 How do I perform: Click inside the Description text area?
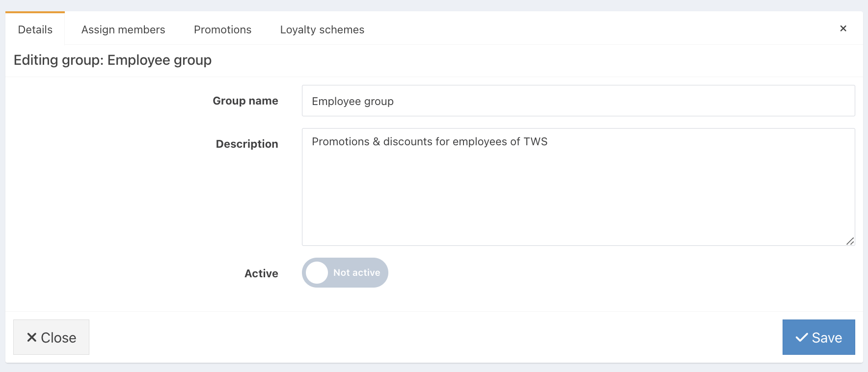578,187
